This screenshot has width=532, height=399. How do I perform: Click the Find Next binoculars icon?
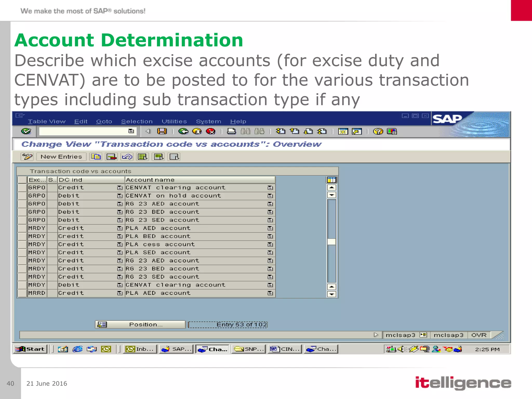tap(259, 131)
